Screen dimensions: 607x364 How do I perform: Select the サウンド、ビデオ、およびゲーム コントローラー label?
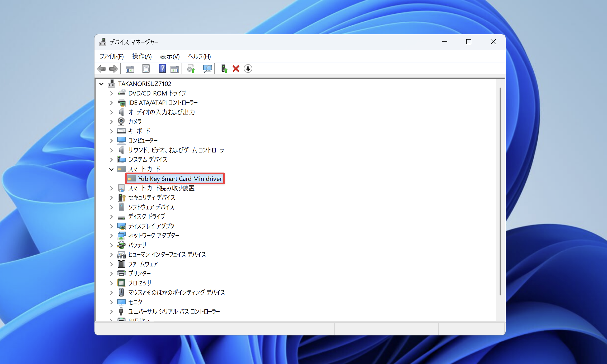coord(178,150)
